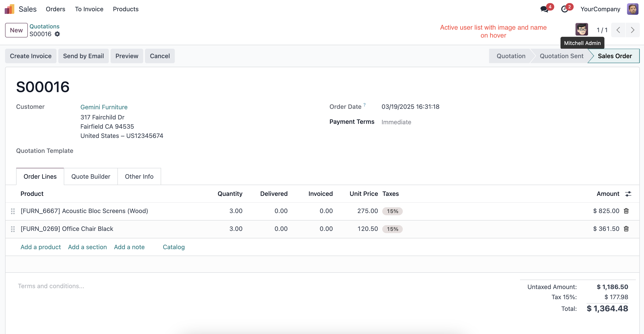
Task: Open optional columns settings icon
Action: click(628, 194)
